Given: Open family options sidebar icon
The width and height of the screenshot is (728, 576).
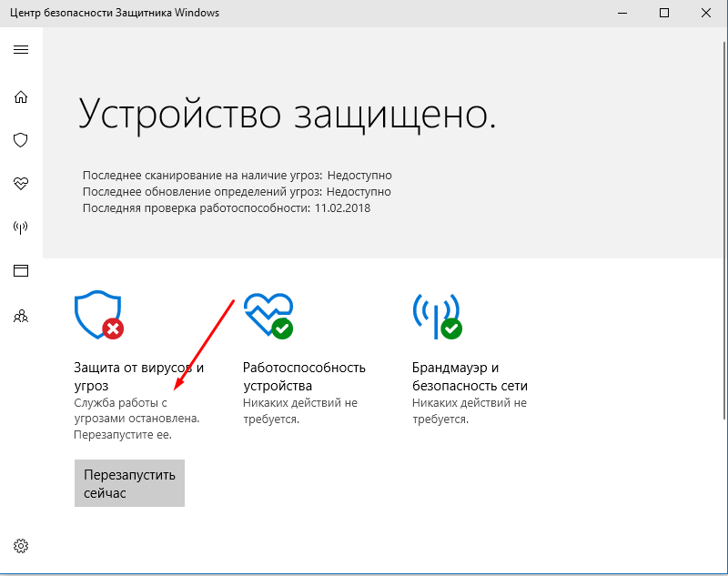Looking at the screenshot, I should pyautogui.click(x=21, y=317).
